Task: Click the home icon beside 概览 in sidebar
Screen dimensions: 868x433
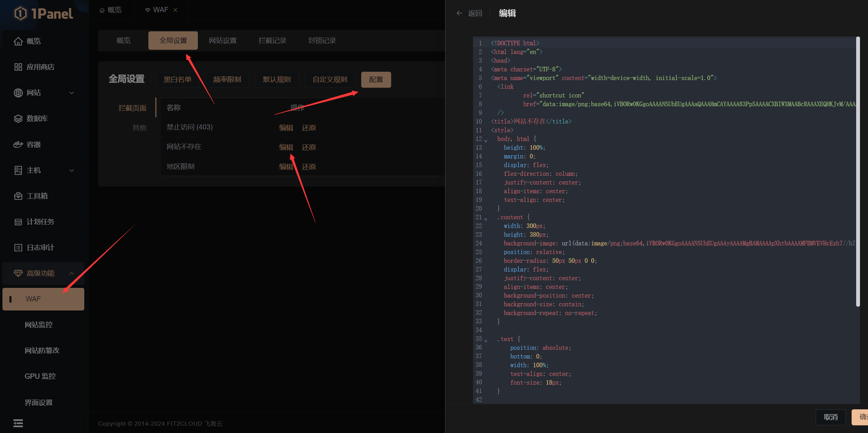Action: tap(18, 41)
